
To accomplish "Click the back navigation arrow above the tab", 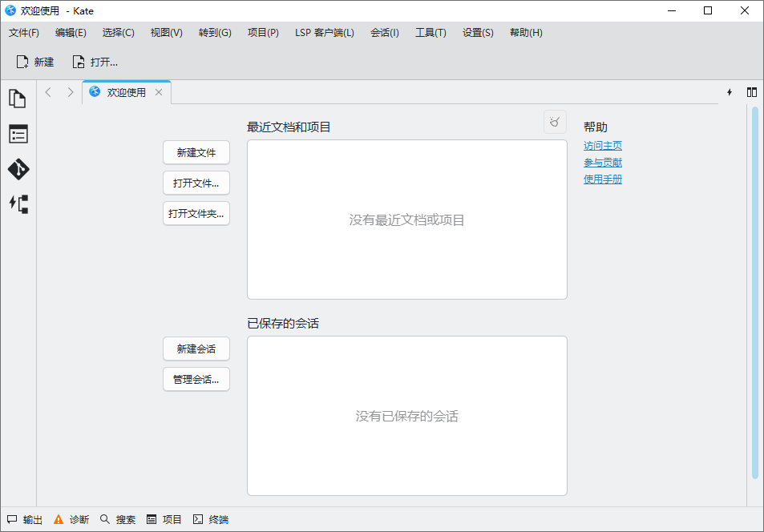I will (x=48, y=91).
